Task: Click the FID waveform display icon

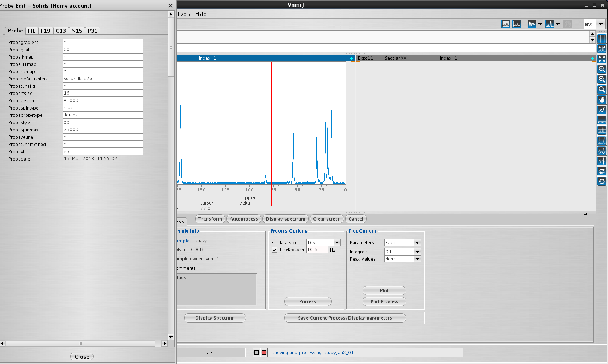Action: pyautogui.click(x=532, y=24)
